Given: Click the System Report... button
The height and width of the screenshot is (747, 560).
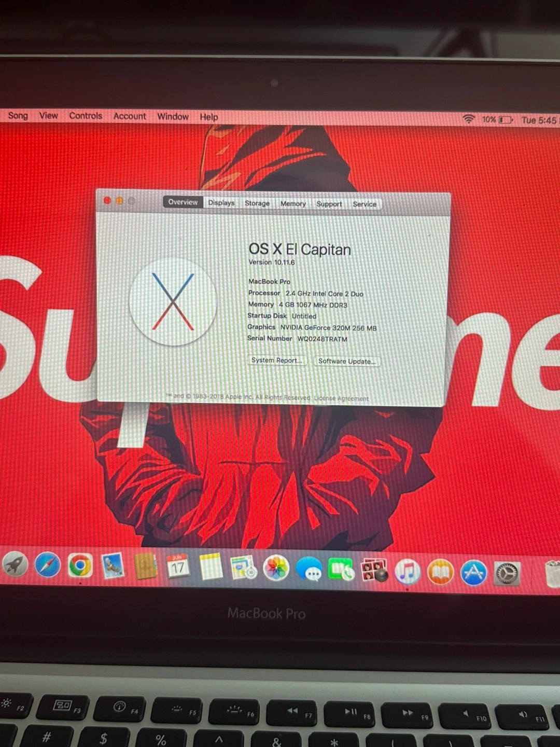Looking at the screenshot, I should [x=277, y=360].
